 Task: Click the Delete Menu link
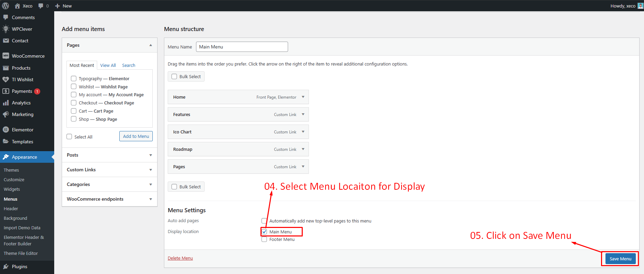coord(180,258)
